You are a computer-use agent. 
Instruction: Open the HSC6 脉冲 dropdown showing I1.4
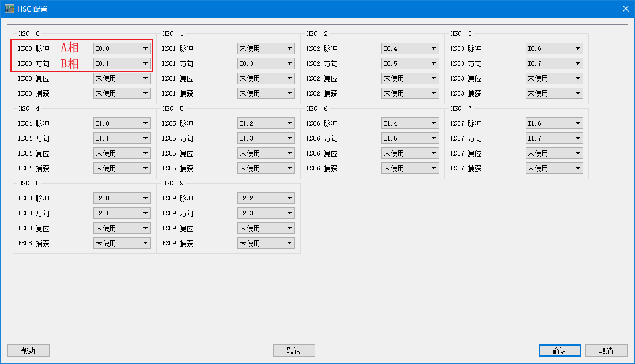point(410,123)
